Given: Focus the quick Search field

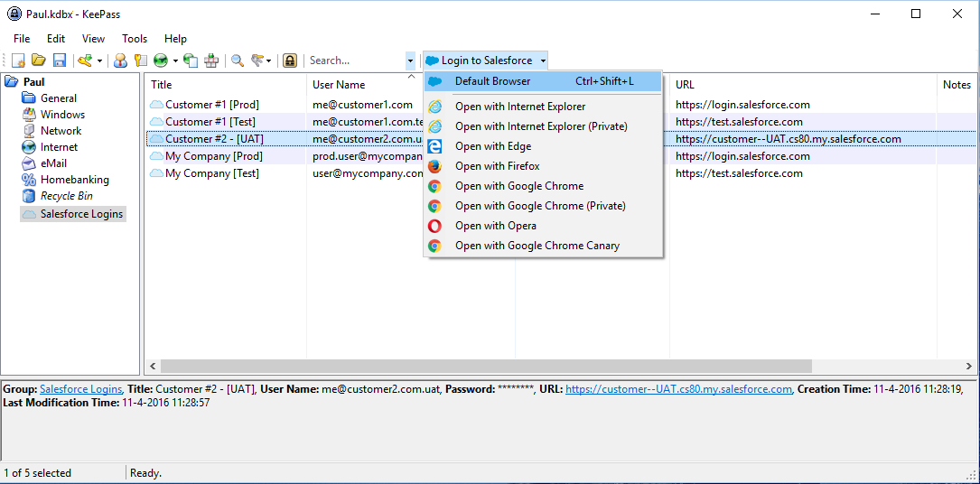Looking at the screenshot, I should tap(356, 60).
